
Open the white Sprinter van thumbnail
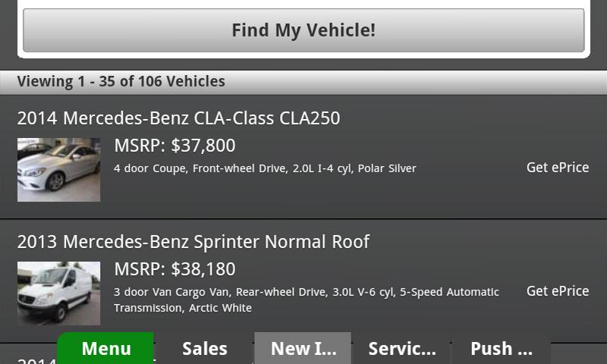(x=58, y=293)
